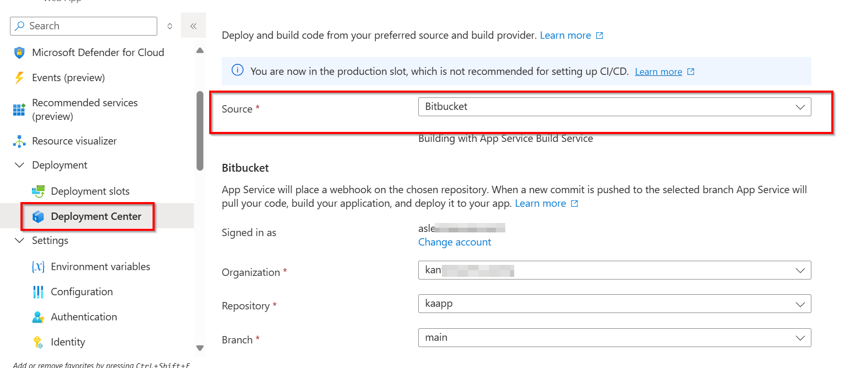This screenshot has width=868, height=368.
Task: Click the sidebar Search input field
Action: click(83, 26)
